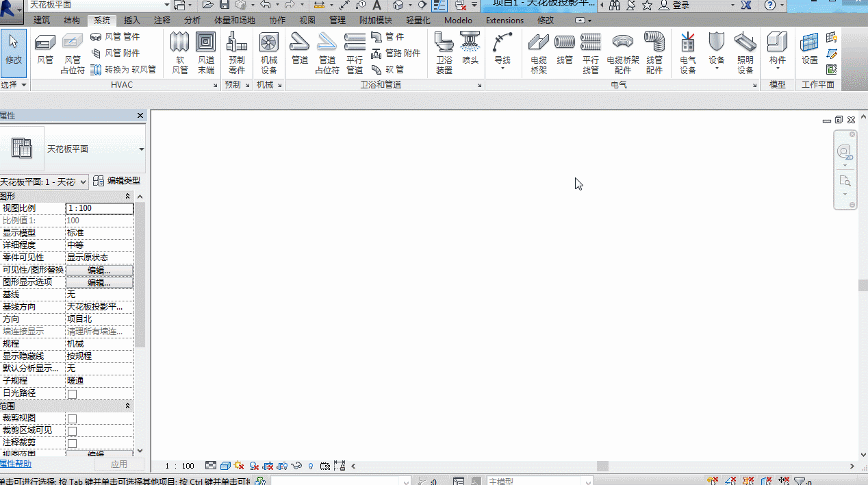The width and height of the screenshot is (868, 485).
Task: Click 编辑 button for 图形显示选项
Action: click(x=99, y=283)
